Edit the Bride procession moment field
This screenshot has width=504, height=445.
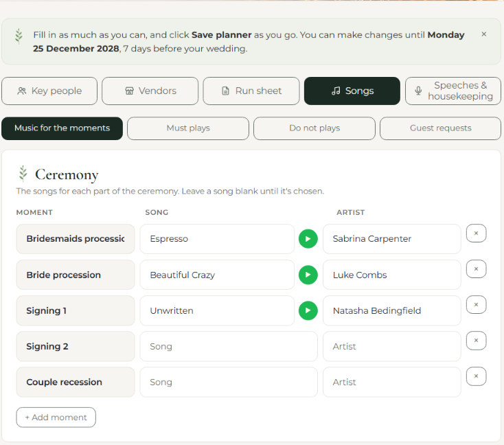pyautogui.click(x=76, y=275)
